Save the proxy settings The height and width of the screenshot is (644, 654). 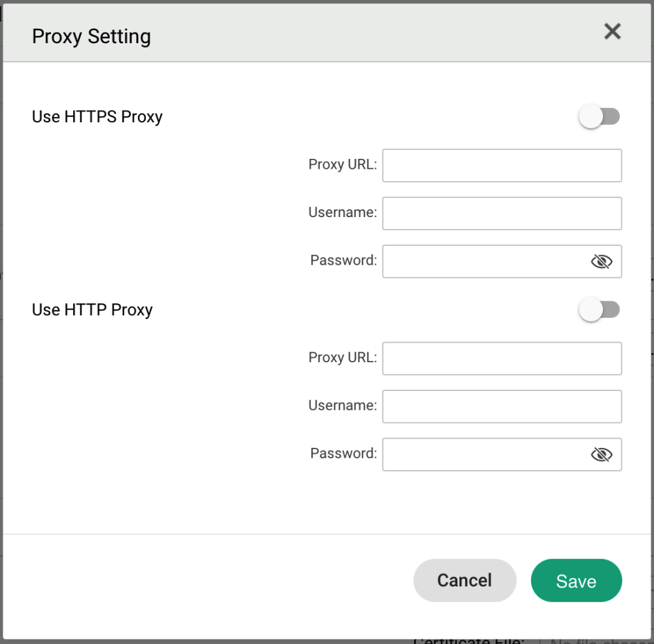click(x=576, y=581)
